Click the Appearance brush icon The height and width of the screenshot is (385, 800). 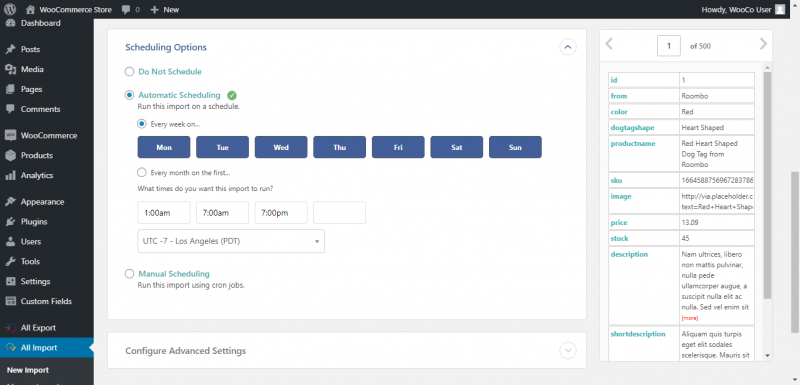pyautogui.click(x=10, y=202)
